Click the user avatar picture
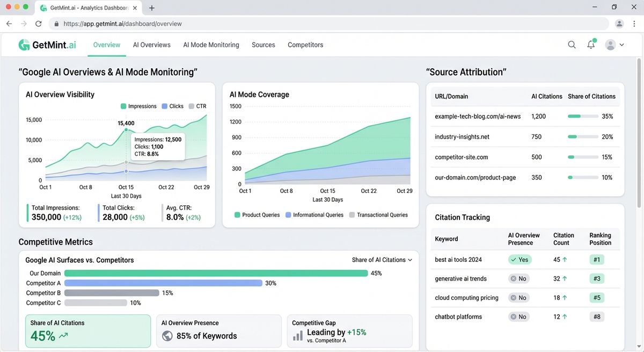Screen dimensions: 644x352 point(611,45)
